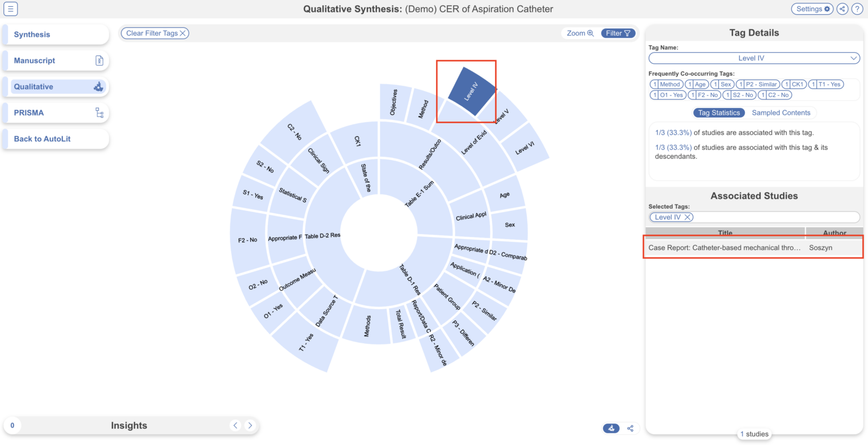Open help via the question mark icon
868x445 pixels.
pos(858,8)
